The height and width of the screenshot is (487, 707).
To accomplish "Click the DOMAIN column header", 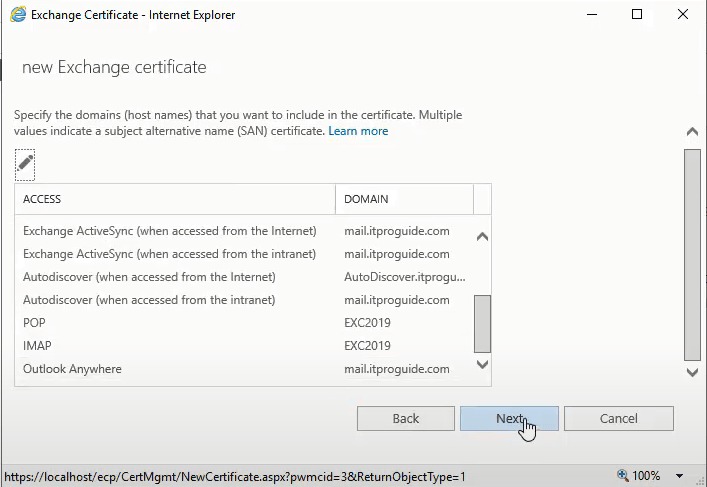I will (404, 199).
